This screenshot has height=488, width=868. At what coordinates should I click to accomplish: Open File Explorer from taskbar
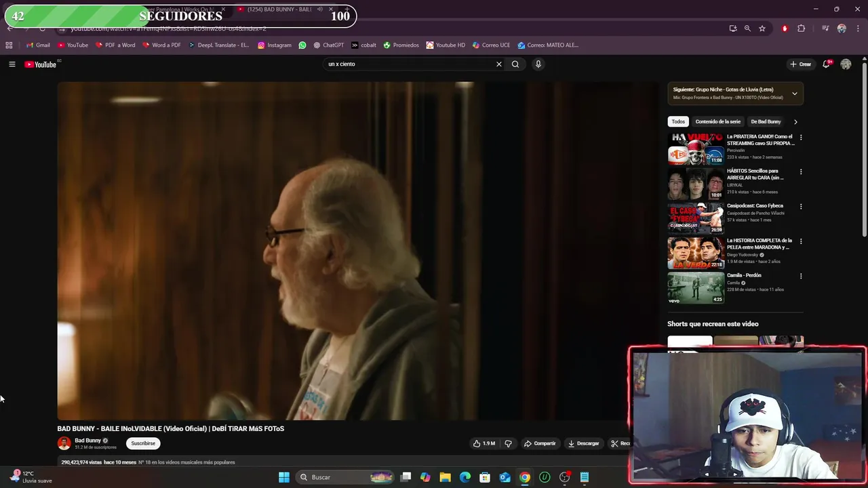tap(446, 477)
